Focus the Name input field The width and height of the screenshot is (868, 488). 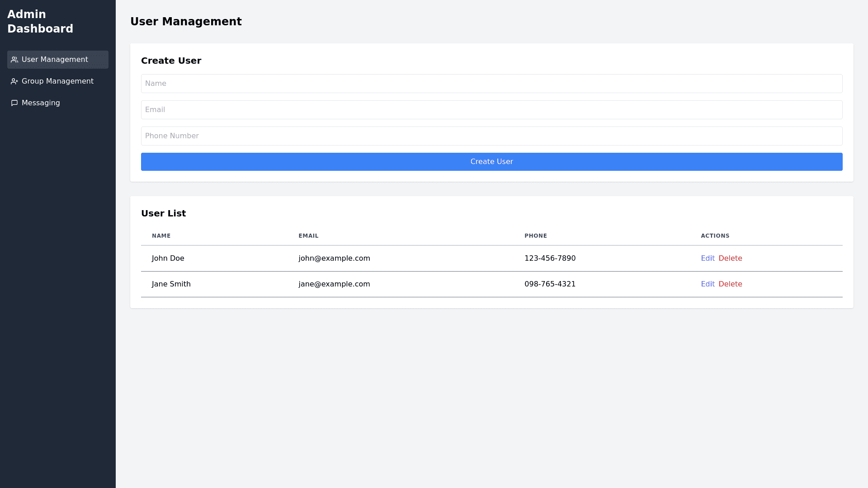(491, 84)
